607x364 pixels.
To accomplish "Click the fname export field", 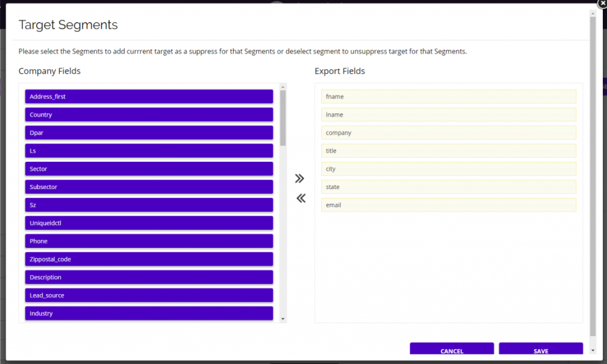I will click(449, 96).
